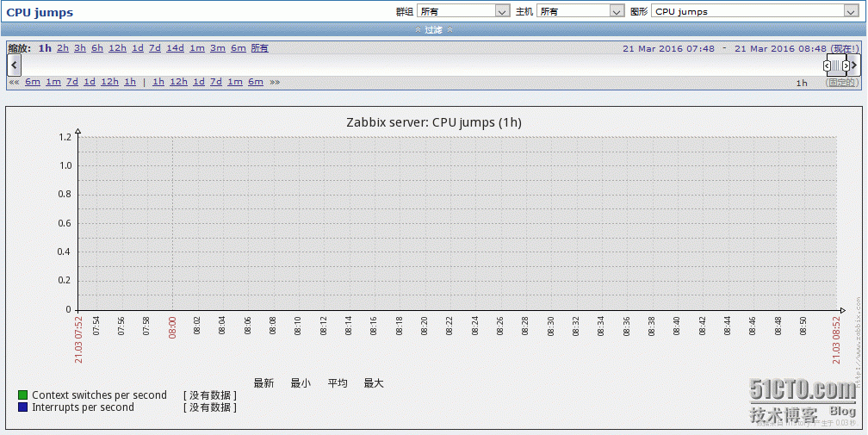Select the 所有 (all) zoom level
The height and width of the screenshot is (435, 868).
pyautogui.click(x=260, y=48)
